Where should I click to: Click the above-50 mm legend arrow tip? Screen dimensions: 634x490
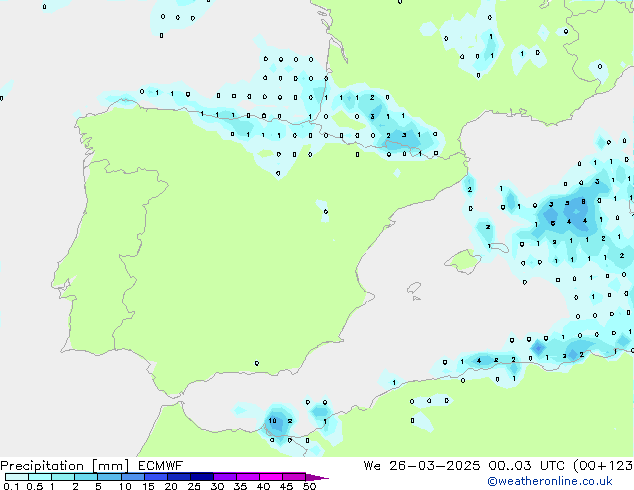317,477
